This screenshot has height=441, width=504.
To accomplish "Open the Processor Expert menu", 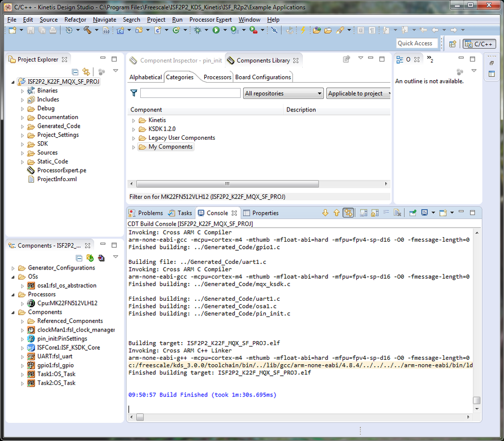I will point(210,20).
